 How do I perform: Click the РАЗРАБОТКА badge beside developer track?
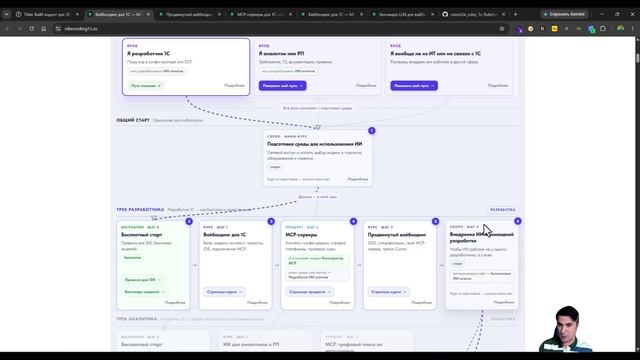click(503, 210)
